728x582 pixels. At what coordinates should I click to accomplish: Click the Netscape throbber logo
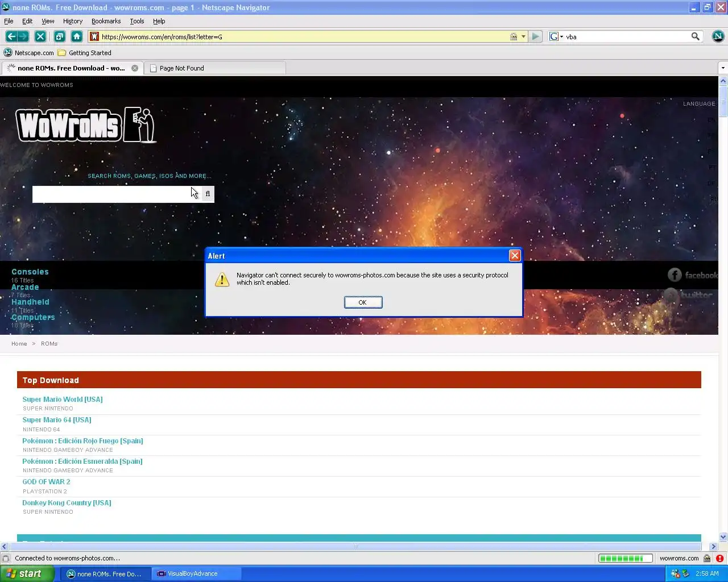coord(718,36)
